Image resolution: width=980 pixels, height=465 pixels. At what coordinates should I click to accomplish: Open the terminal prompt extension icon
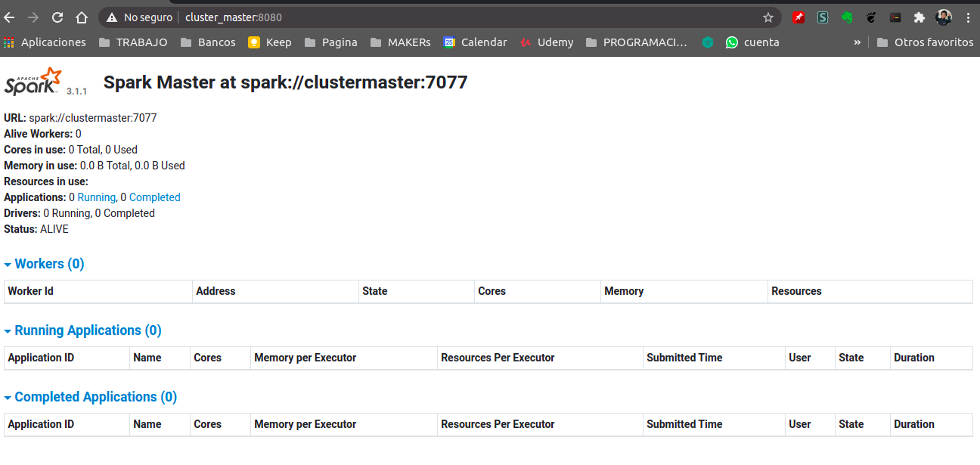point(895,17)
